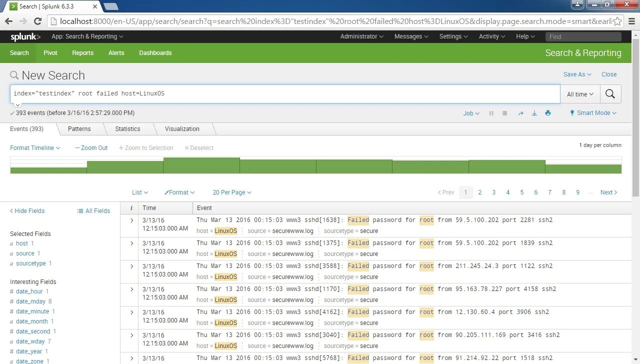The height and width of the screenshot is (364, 640).
Task: Open new browser tab button
Action: (x=110, y=6)
